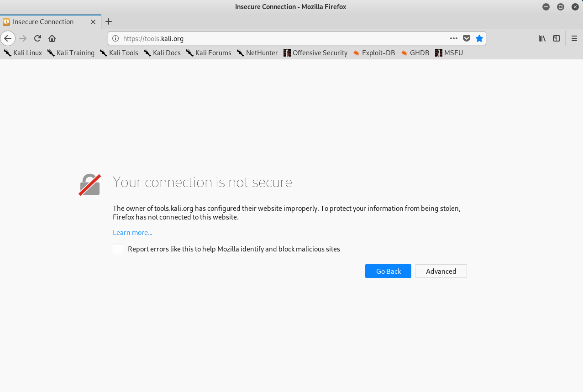Open MSFU bookmark

click(x=449, y=53)
